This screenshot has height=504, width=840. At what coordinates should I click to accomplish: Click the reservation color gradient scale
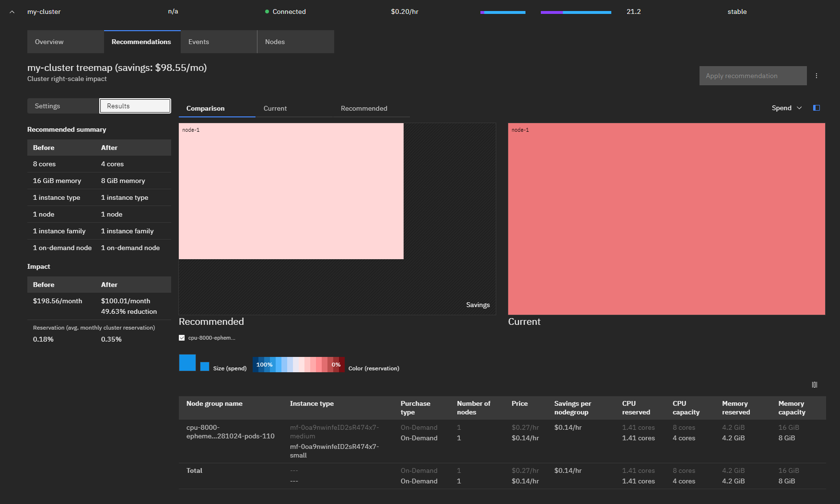[x=298, y=365]
